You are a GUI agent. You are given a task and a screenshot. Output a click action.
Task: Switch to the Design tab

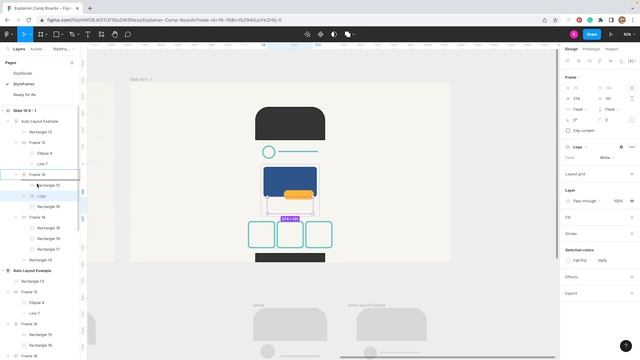point(571,49)
